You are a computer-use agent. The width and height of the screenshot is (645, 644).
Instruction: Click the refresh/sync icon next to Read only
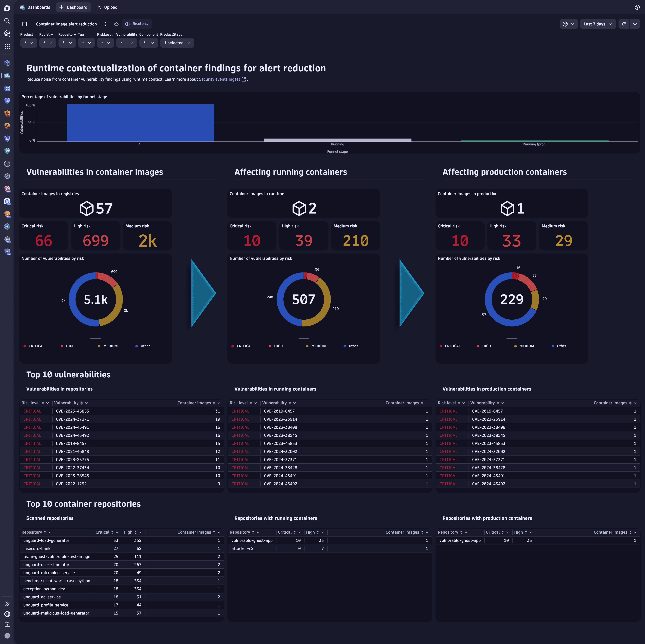pyautogui.click(x=116, y=24)
